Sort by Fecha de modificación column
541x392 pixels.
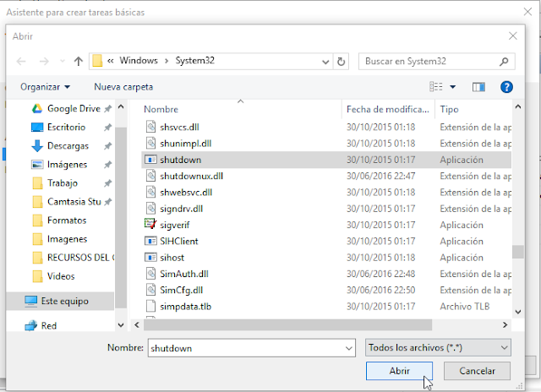tap(388, 109)
